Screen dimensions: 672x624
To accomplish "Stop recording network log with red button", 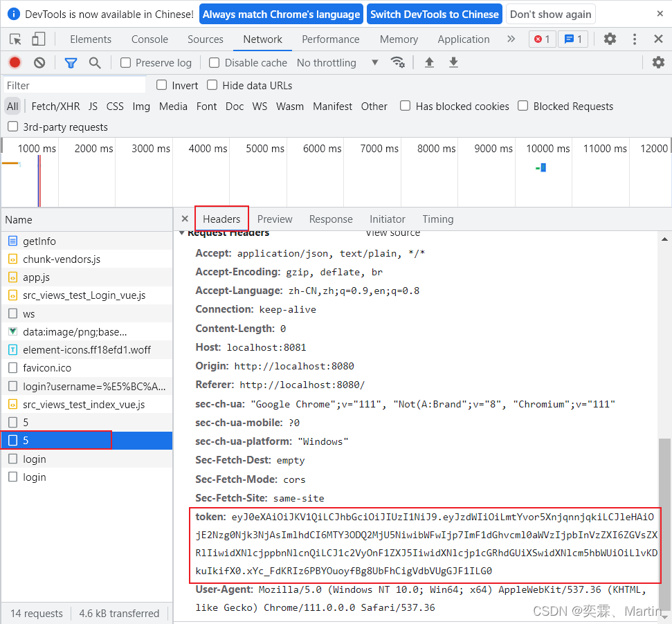I will (x=15, y=63).
